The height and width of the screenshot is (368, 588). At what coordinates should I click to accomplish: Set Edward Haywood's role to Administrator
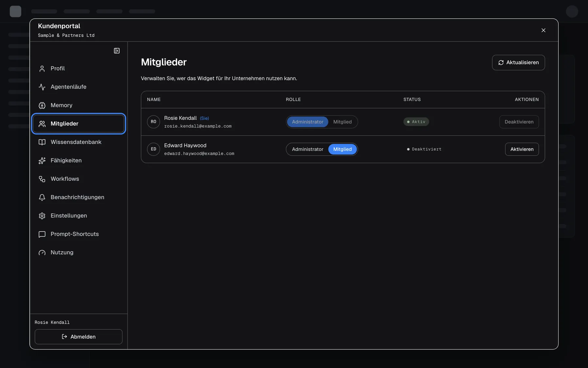307,149
